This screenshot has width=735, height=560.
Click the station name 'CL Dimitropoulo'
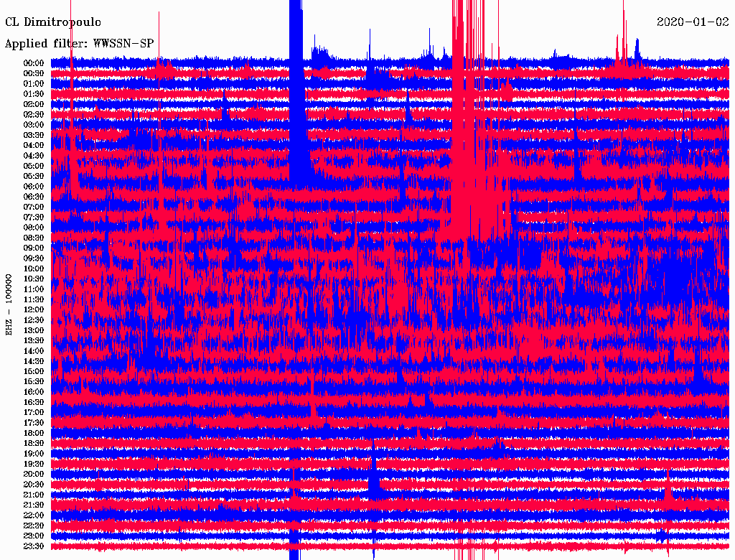[53, 22]
